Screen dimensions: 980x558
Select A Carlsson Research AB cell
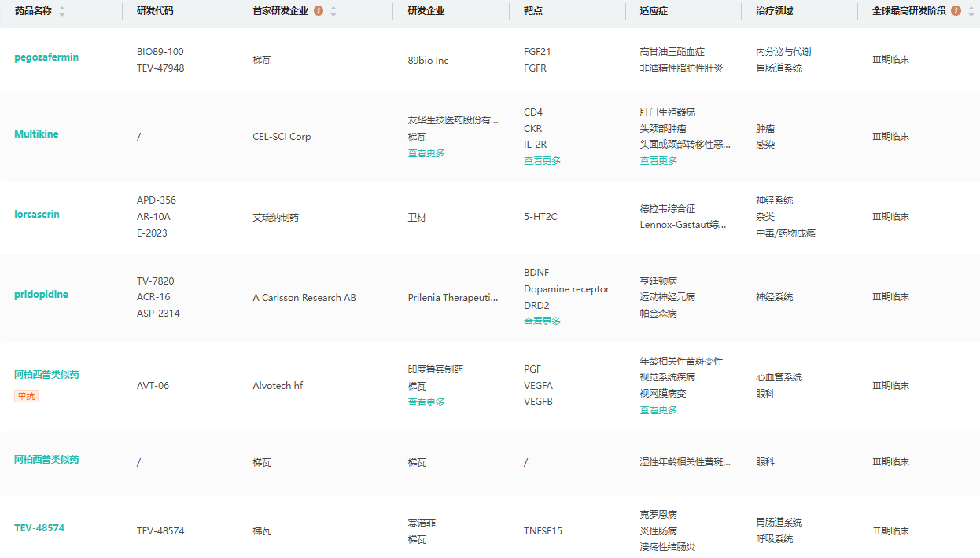point(304,298)
